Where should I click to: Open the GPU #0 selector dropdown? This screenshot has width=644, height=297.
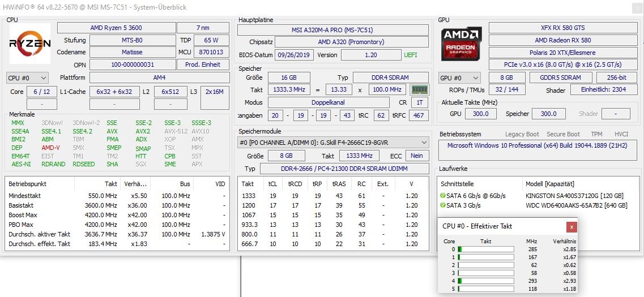click(459, 78)
